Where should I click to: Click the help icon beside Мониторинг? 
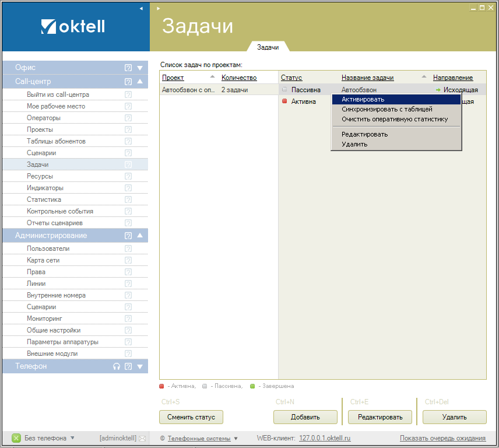click(128, 318)
